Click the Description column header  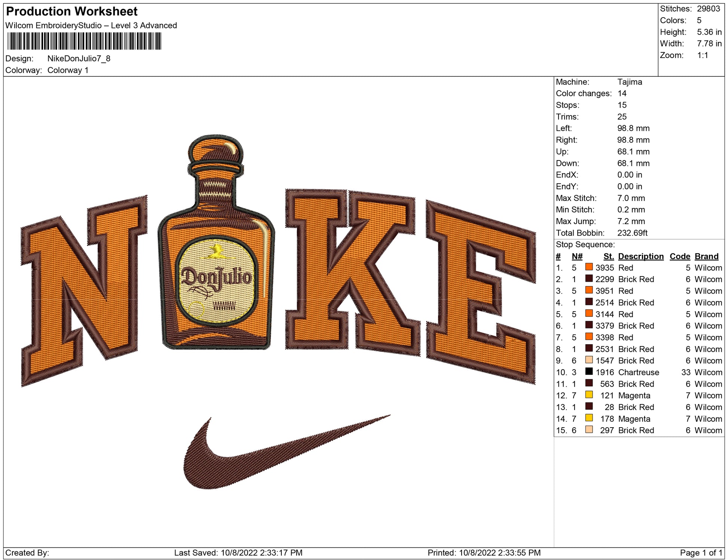[x=640, y=256]
